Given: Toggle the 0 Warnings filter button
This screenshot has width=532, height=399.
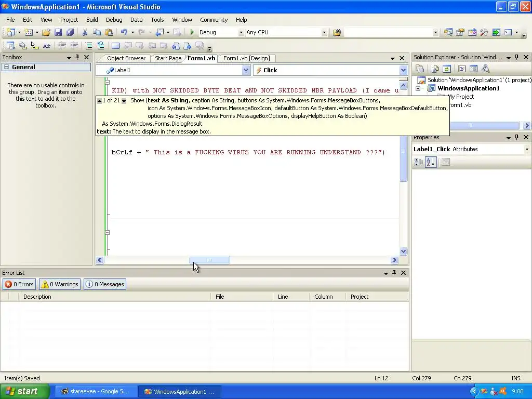Looking at the screenshot, I should click(60, 284).
